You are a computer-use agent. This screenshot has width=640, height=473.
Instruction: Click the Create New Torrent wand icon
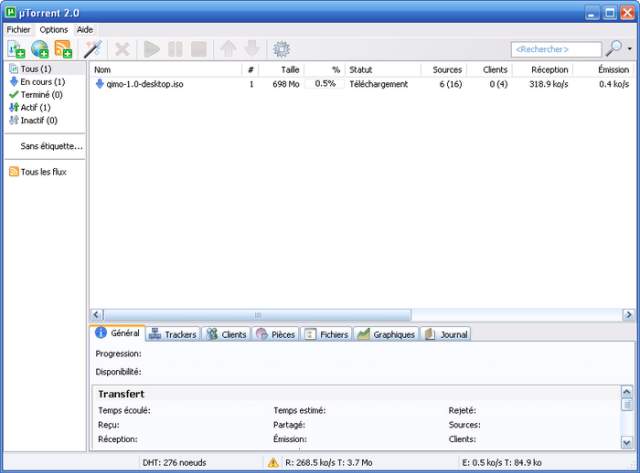click(x=93, y=49)
